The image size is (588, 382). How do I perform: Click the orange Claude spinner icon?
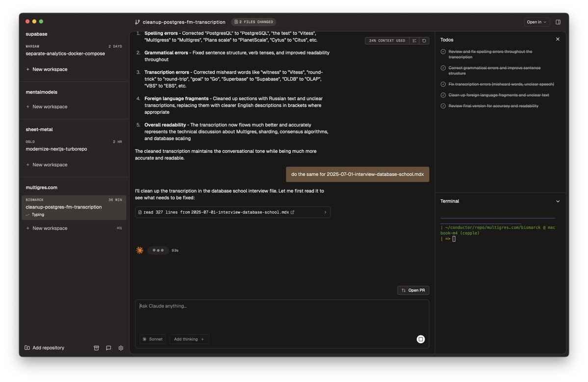click(139, 251)
